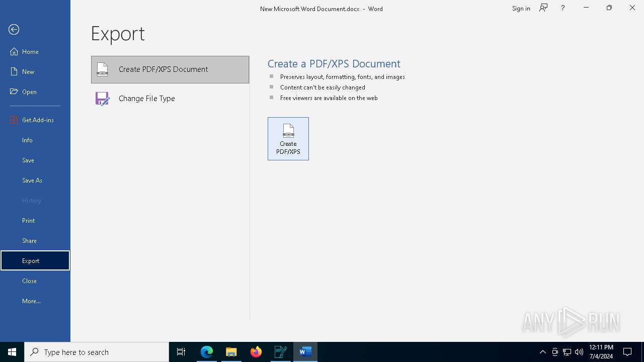
Task: Open the Print page
Action: click(x=35, y=221)
